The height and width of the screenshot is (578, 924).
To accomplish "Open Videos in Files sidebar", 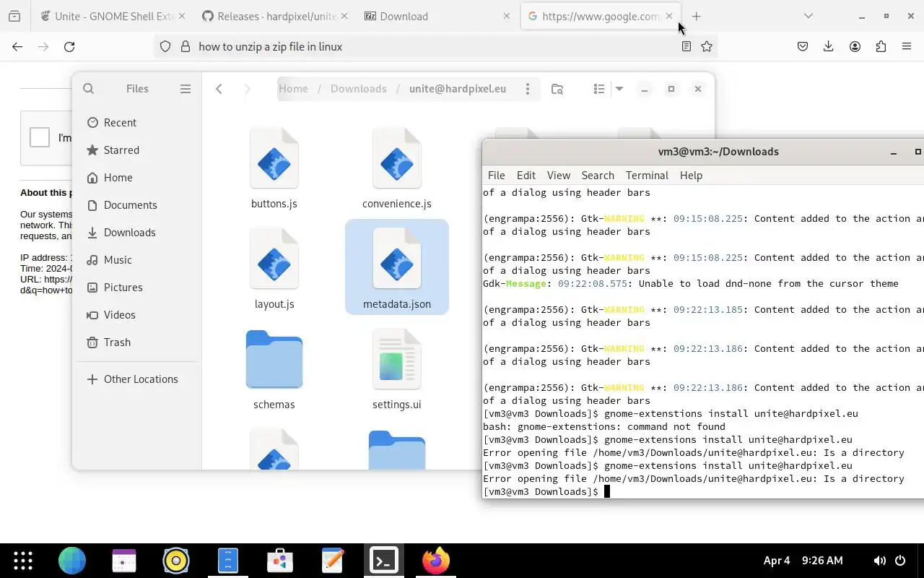I will pos(136,315).
